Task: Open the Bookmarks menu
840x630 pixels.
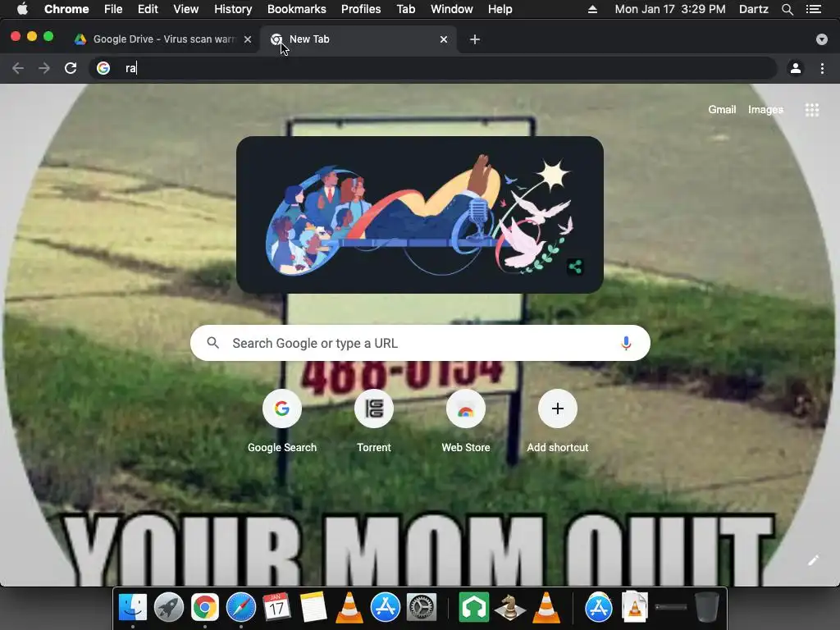Action: [297, 9]
